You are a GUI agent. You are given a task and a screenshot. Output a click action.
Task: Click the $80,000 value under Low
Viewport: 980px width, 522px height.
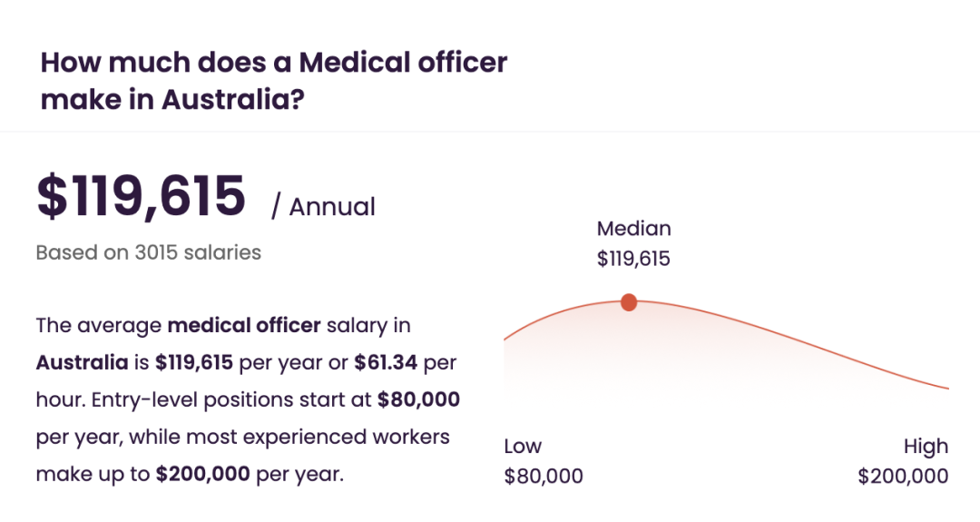(x=544, y=476)
